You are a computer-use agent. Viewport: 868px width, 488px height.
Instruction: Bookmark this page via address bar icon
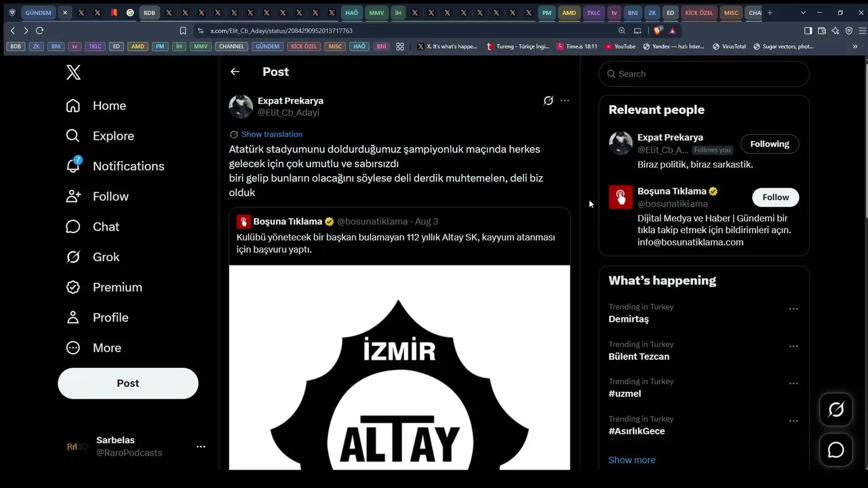183,30
